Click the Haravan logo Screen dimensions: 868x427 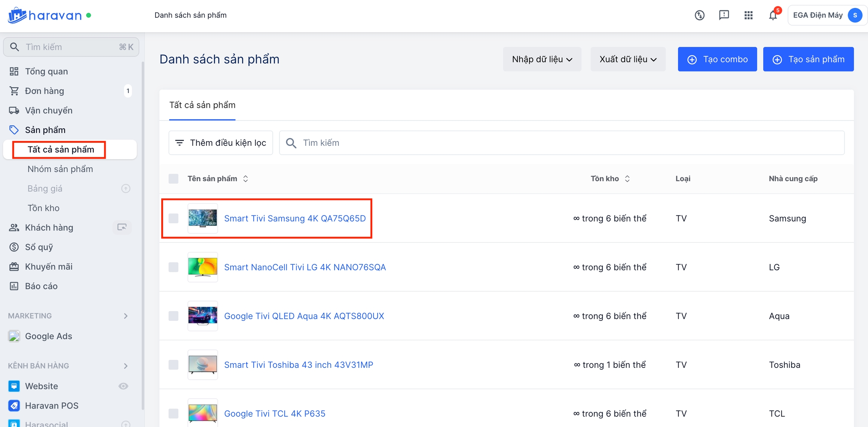click(x=45, y=15)
